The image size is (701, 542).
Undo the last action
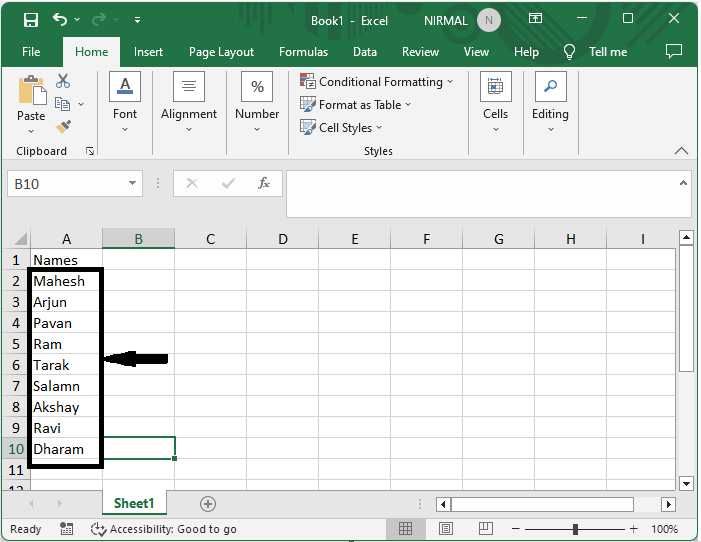coord(60,19)
